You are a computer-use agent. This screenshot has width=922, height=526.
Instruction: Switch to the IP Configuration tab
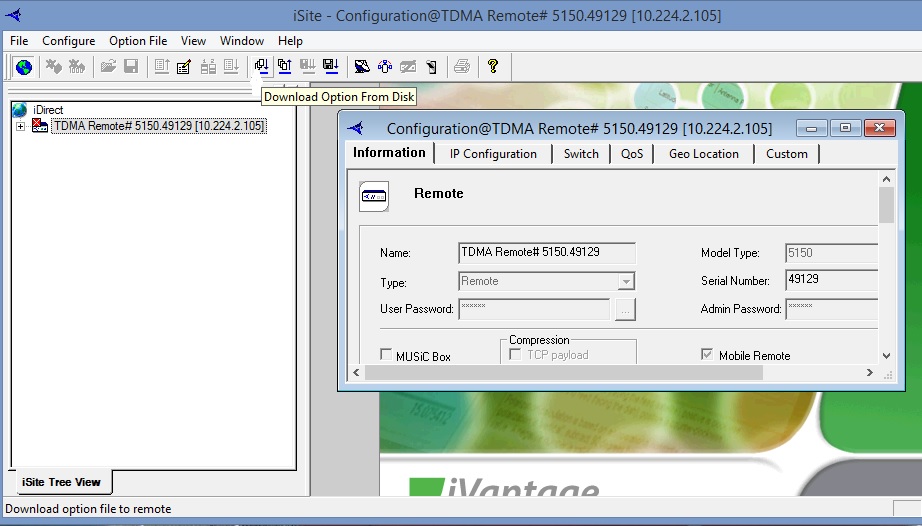pos(493,154)
